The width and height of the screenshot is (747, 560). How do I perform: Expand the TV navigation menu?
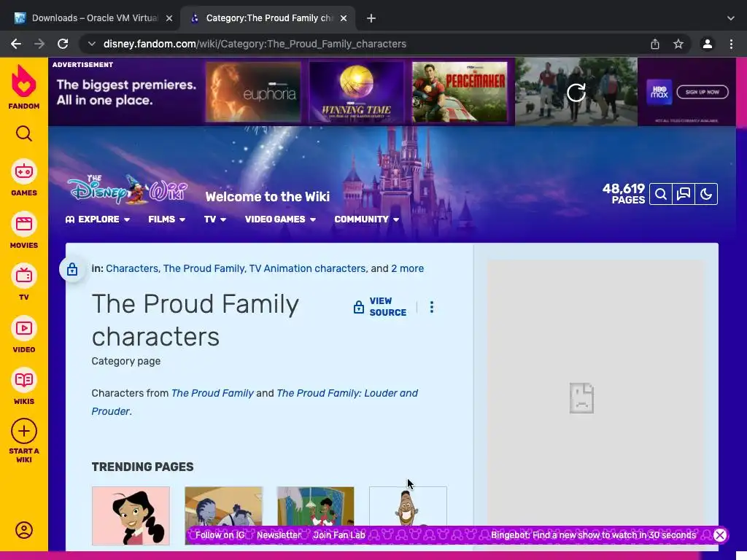pos(215,219)
